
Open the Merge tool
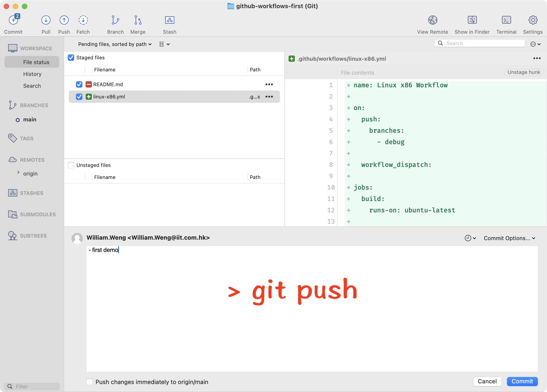click(138, 20)
